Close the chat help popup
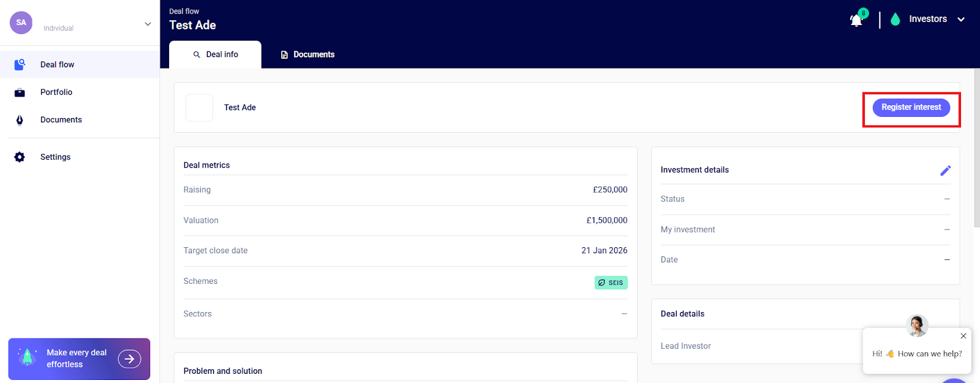 [963, 336]
